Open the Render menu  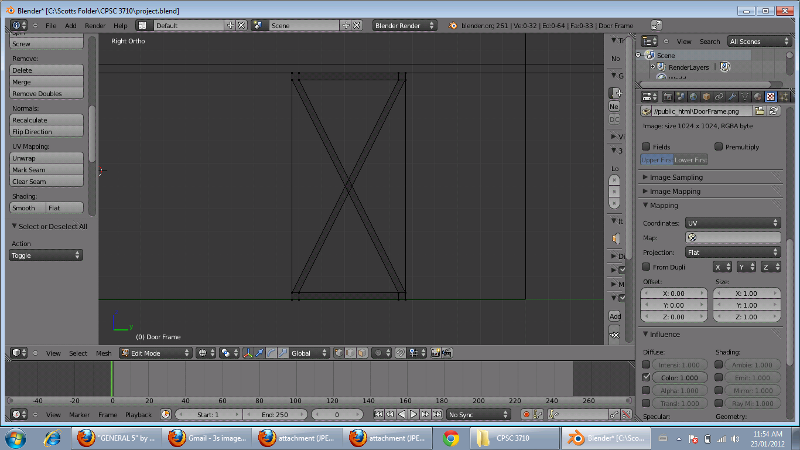tap(95, 25)
